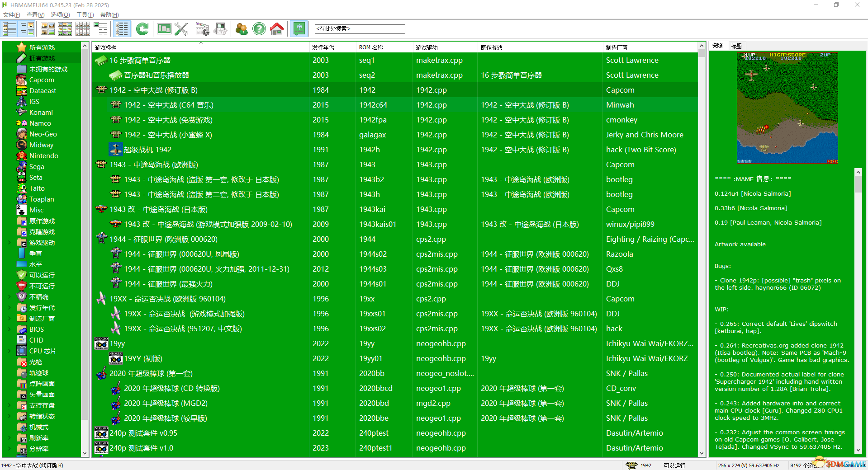Click the 1942 game snapshot image

(x=787, y=108)
